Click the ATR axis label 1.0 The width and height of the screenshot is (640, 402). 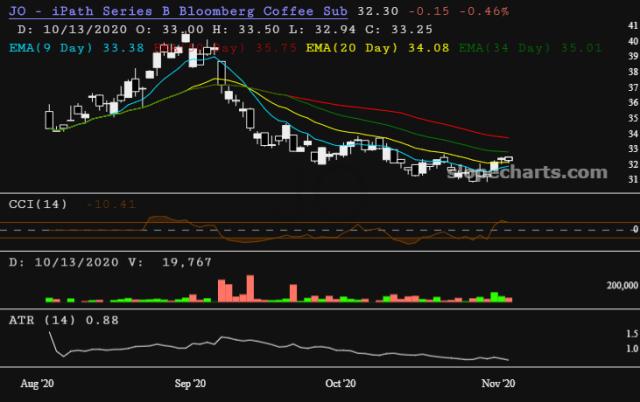point(632,349)
